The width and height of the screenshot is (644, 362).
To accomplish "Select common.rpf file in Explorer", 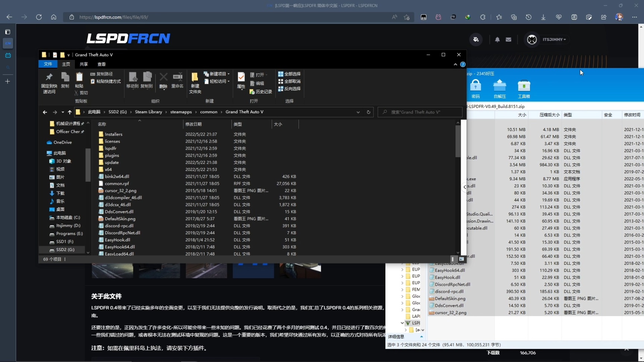I will (x=117, y=184).
